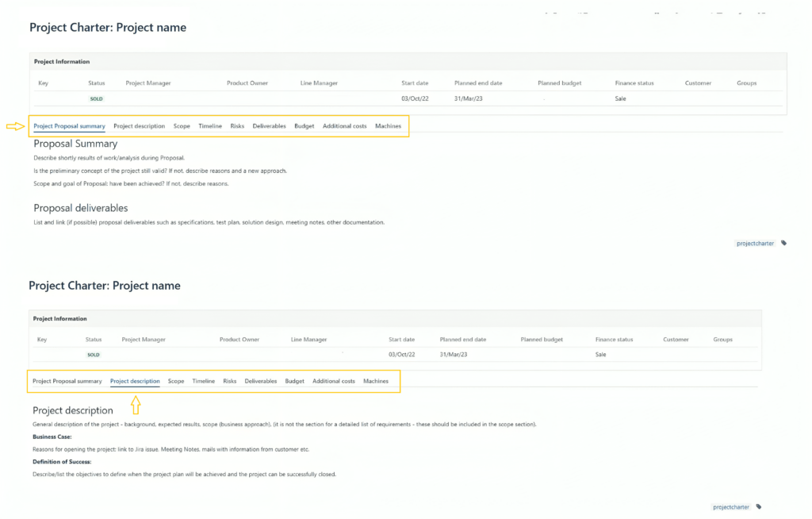Screen dimensions: 812x519
Task: Click the Start date column header in upper table
Action: [415, 83]
